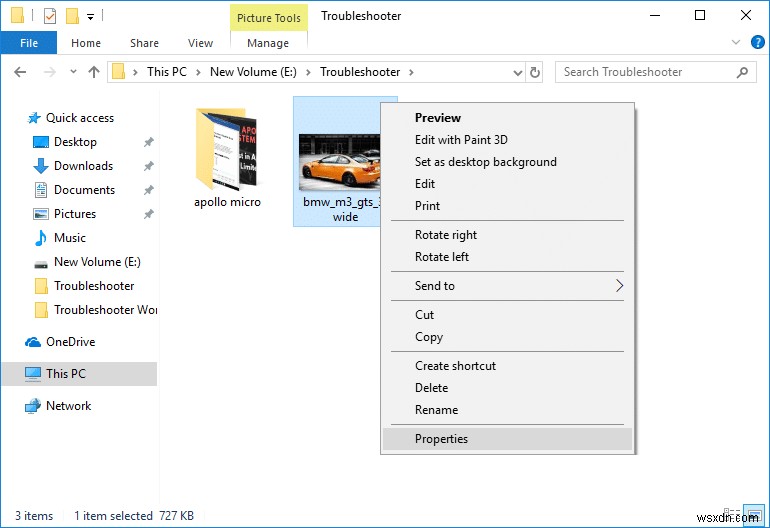
Task: Click the pin icon next to Pictures
Action: (x=148, y=215)
